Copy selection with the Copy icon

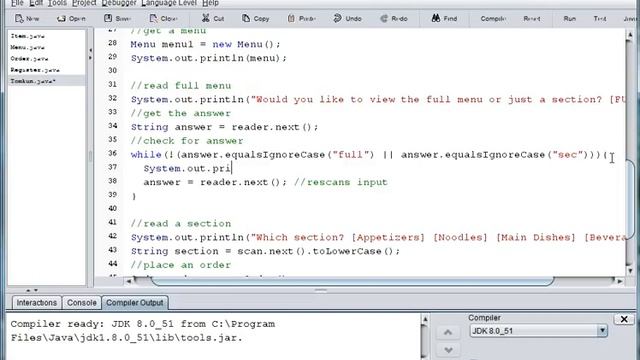(256, 18)
